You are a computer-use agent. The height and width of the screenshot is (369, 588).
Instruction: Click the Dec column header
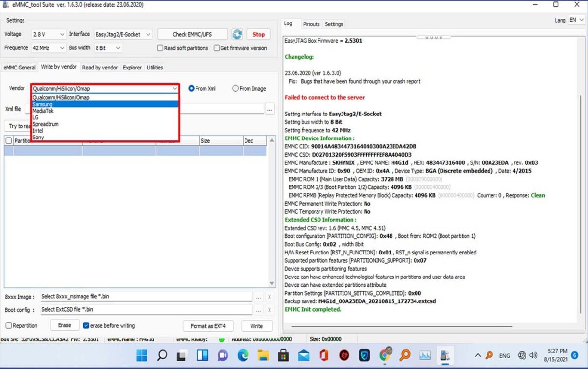click(255, 141)
